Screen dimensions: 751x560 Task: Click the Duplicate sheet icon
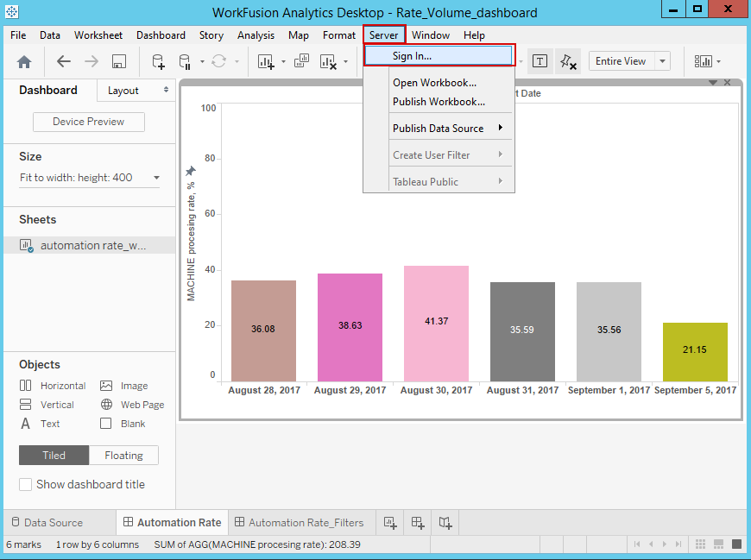pos(301,60)
